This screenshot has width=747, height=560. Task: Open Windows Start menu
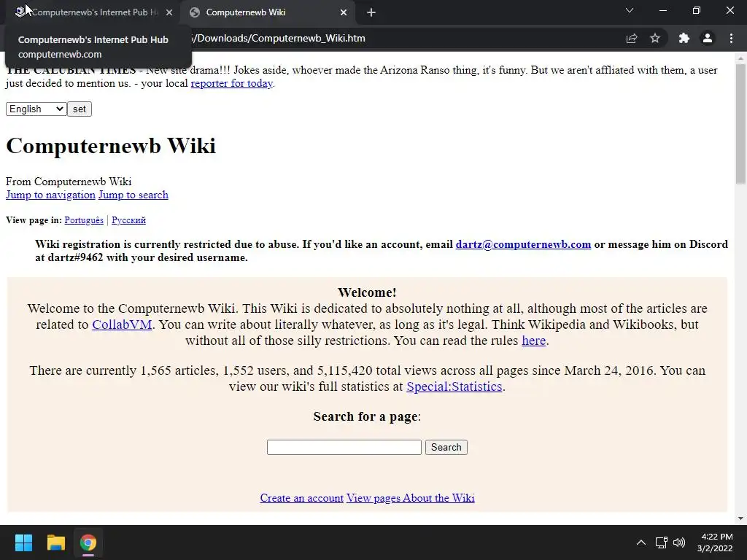pos(23,542)
